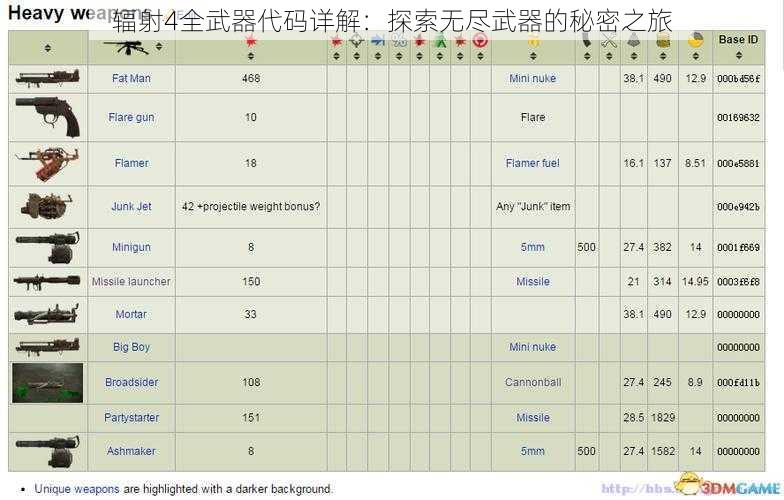Select the Base ID text 00169632

(x=739, y=118)
